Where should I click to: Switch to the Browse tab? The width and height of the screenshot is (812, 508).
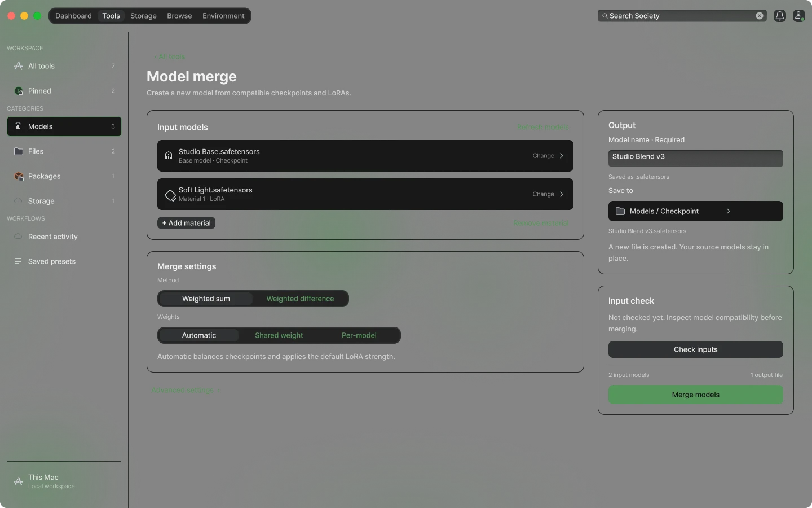tap(179, 16)
